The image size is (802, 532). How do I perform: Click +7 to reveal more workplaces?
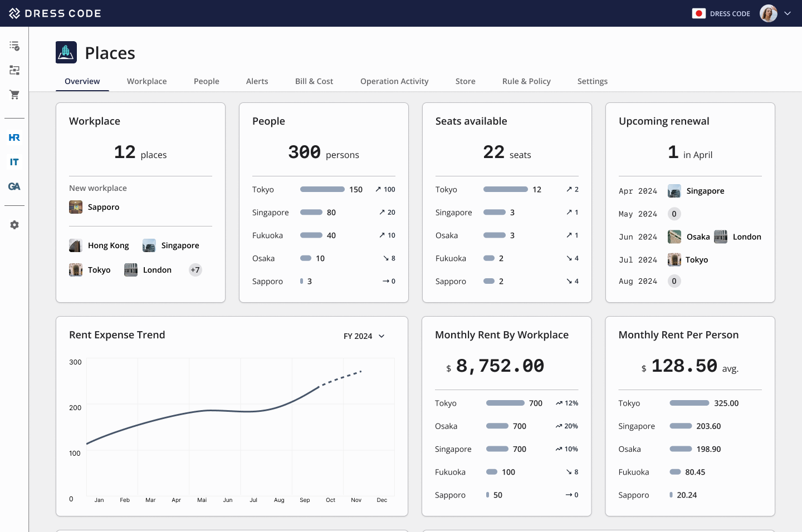(x=195, y=270)
